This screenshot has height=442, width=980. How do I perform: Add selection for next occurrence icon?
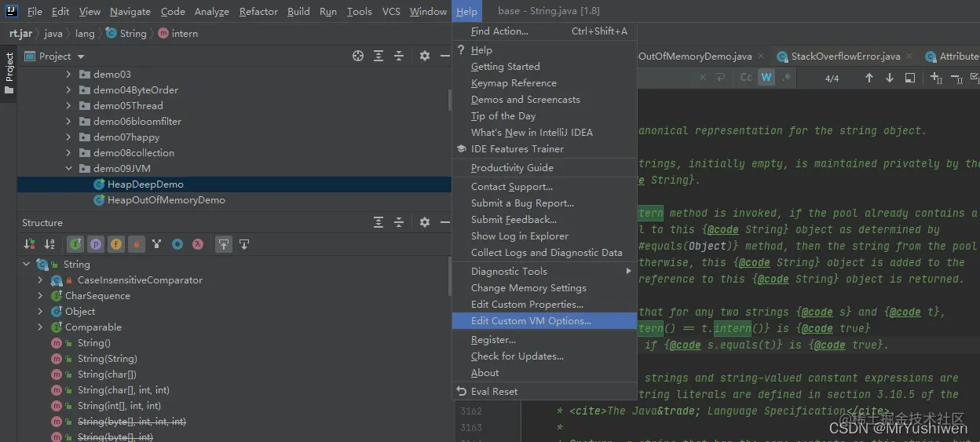(x=936, y=78)
